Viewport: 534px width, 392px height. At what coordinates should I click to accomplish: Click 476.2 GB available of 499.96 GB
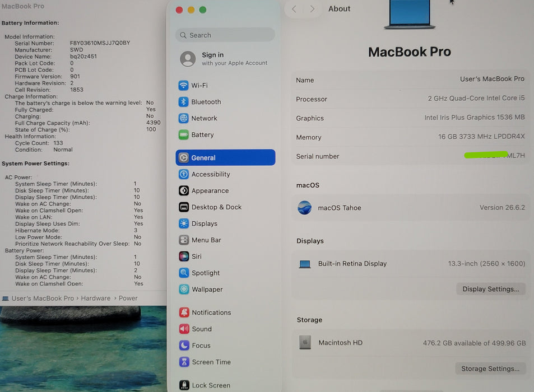coord(475,343)
